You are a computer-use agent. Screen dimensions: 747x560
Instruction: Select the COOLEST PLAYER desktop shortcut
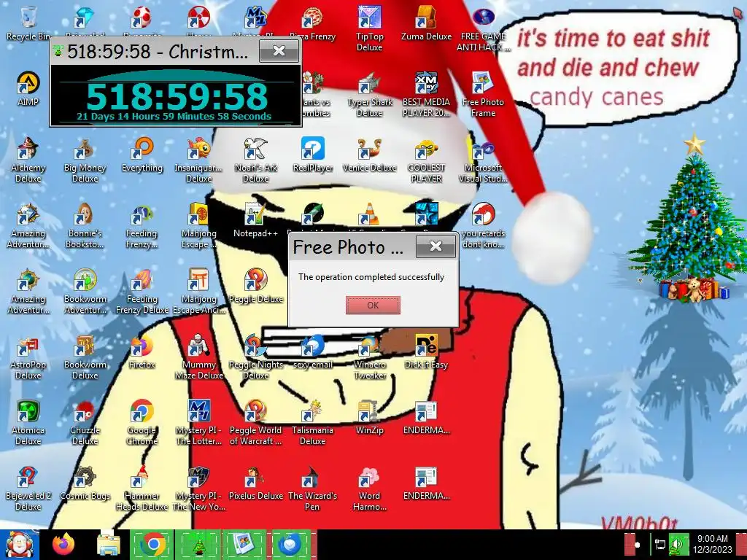[426, 160]
